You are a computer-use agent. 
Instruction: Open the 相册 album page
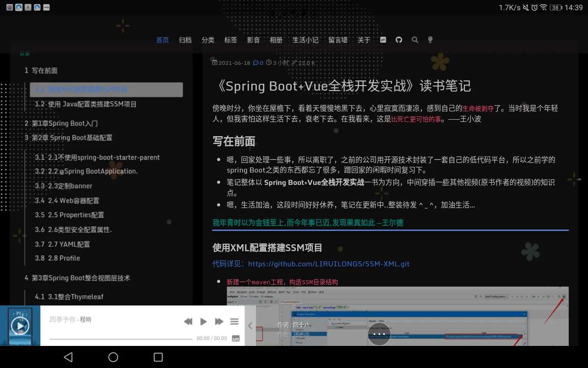click(x=276, y=40)
